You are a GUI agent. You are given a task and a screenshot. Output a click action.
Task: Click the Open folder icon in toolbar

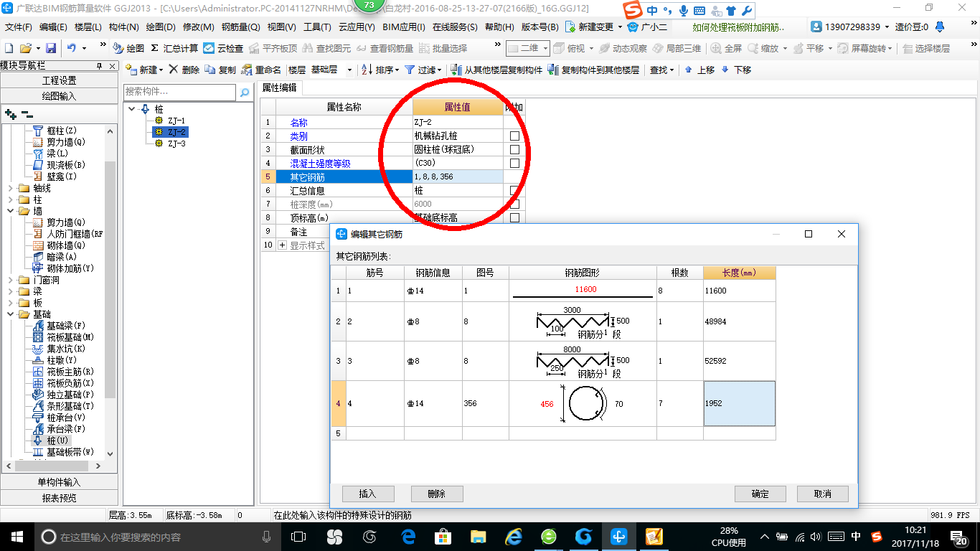tap(26, 48)
